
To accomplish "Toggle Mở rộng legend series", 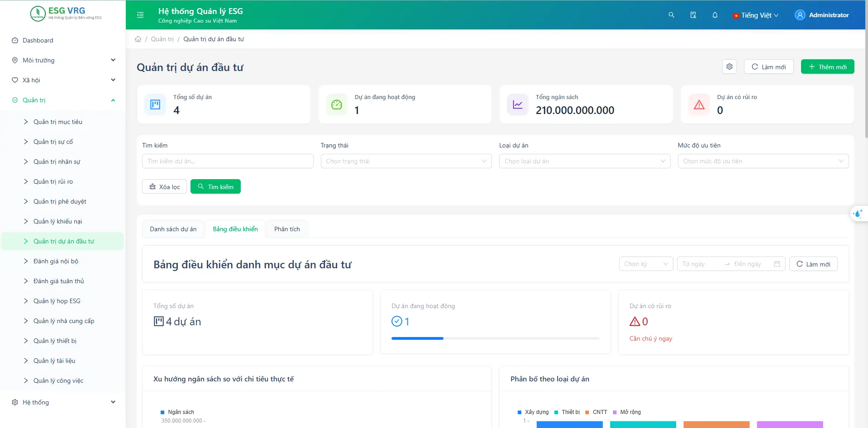I will [627, 412].
